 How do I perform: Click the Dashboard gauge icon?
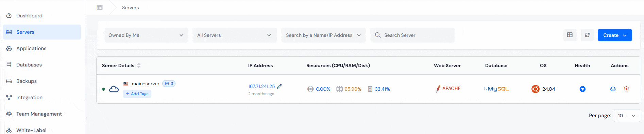point(9,16)
